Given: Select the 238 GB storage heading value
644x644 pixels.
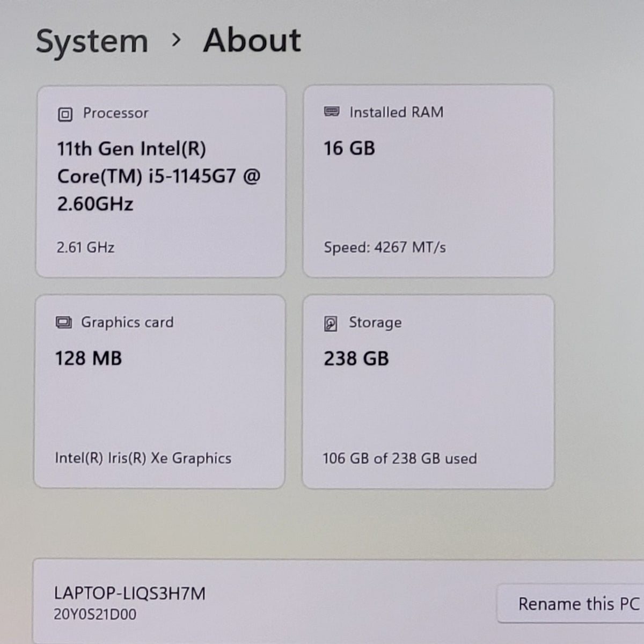Looking at the screenshot, I should coord(356,358).
